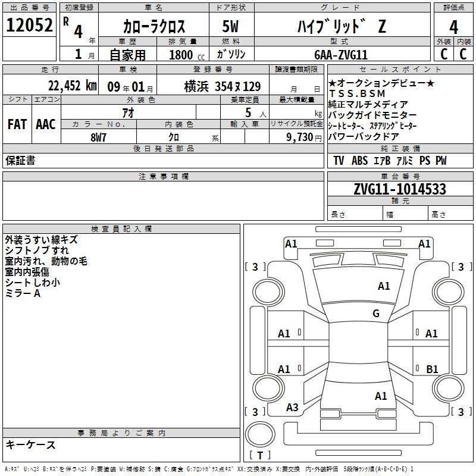The width and height of the screenshot is (476, 476).
Task: Click the 車台番号 header label
Action: tap(400, 176)
